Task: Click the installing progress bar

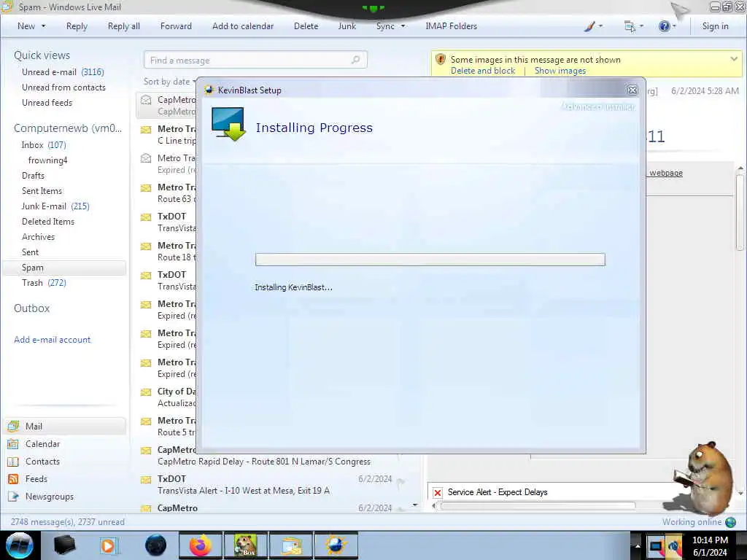Action: (430, 260)
